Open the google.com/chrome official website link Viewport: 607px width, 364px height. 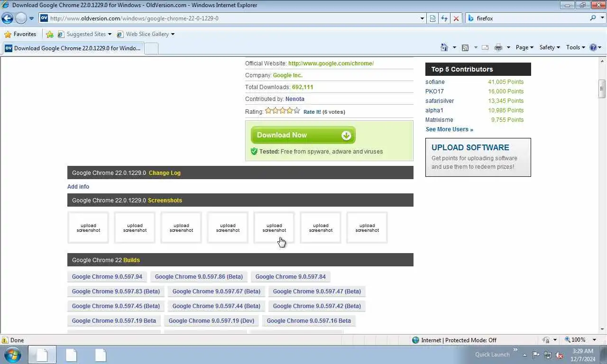pyautogui.click(x=331, y=64)
